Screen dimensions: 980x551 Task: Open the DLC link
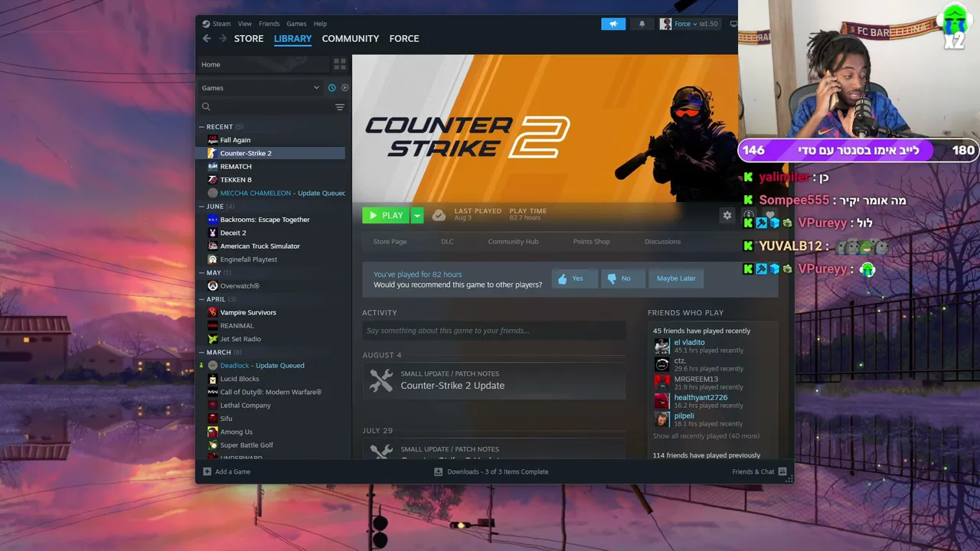click(x=447, y=242)
